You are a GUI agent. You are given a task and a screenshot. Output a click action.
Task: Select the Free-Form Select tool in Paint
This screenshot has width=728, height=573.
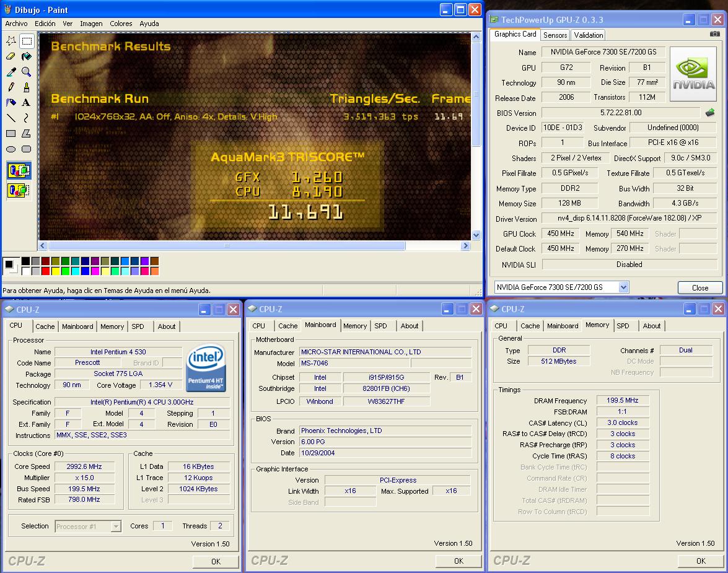(11, 41)
